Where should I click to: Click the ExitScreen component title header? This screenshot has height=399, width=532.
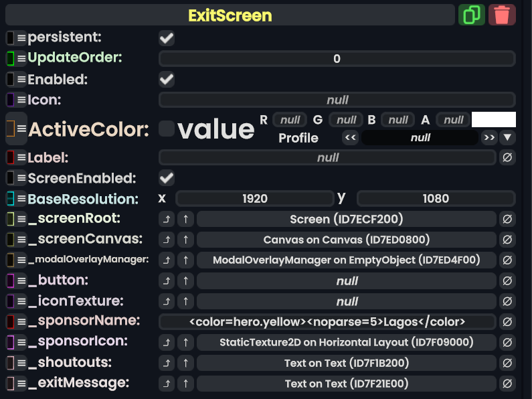click(230, 15)
